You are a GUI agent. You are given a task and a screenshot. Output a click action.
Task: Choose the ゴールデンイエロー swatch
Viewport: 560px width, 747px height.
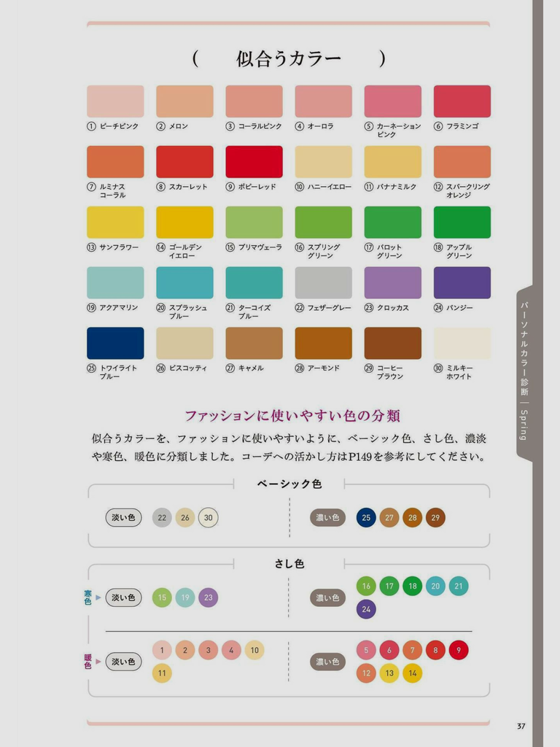coord(184,222)
